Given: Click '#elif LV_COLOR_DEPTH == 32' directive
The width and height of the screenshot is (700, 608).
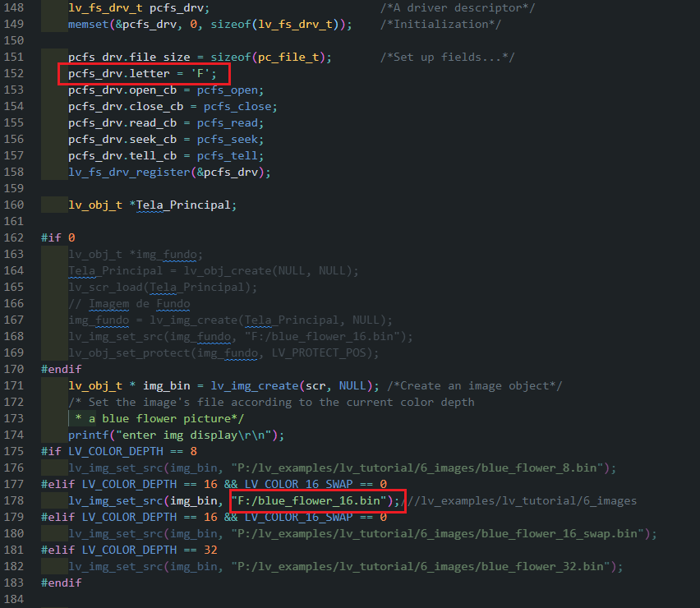Looking at the screenshot, I should tap(129, 550).
